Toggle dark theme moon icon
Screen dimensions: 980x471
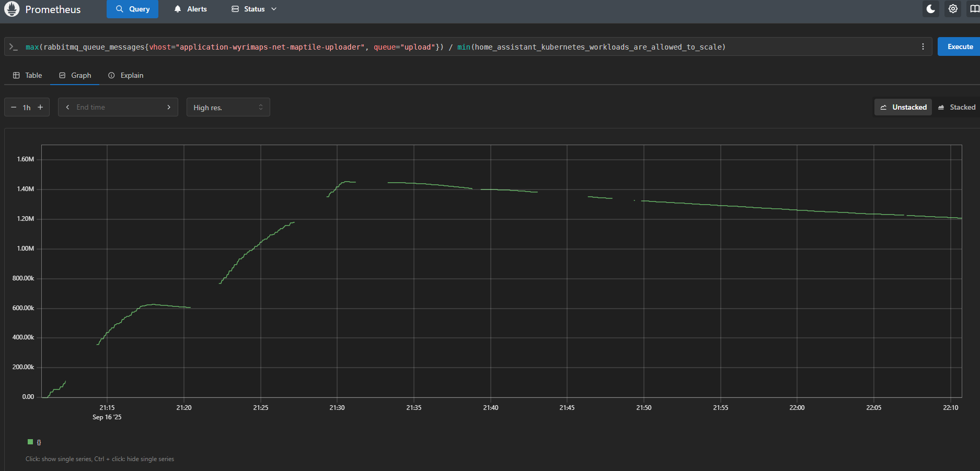click(x=931, y=9)
